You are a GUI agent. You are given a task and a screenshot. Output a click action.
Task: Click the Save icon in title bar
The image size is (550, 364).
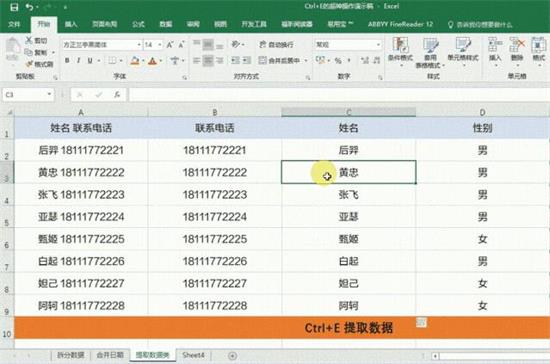point(14,7)
